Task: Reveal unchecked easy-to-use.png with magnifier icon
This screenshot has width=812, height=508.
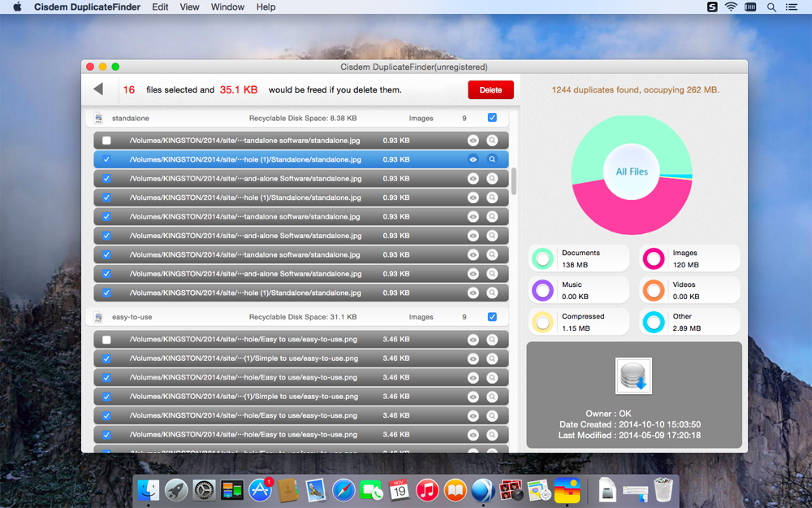Action: coord(492,340)
